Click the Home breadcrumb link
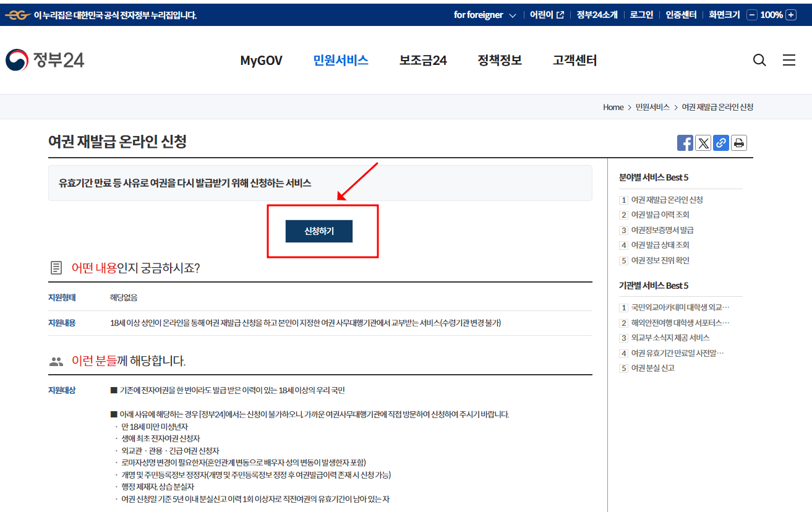 613,107
